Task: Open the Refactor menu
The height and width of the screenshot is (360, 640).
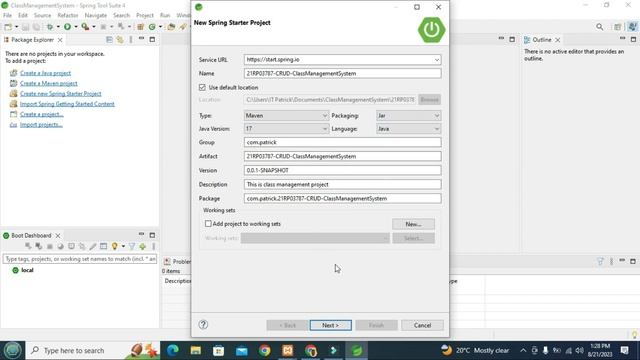Action: click(68, 15)
